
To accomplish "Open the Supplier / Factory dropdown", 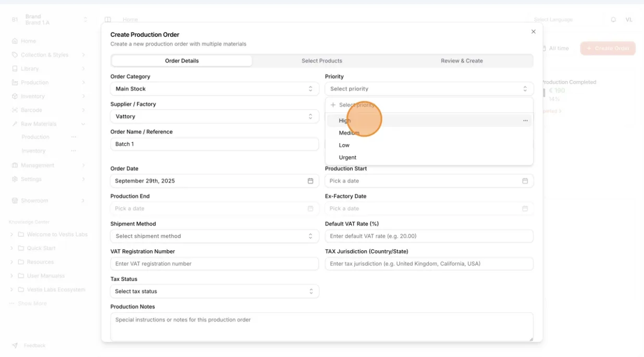I will pos(215,117).
